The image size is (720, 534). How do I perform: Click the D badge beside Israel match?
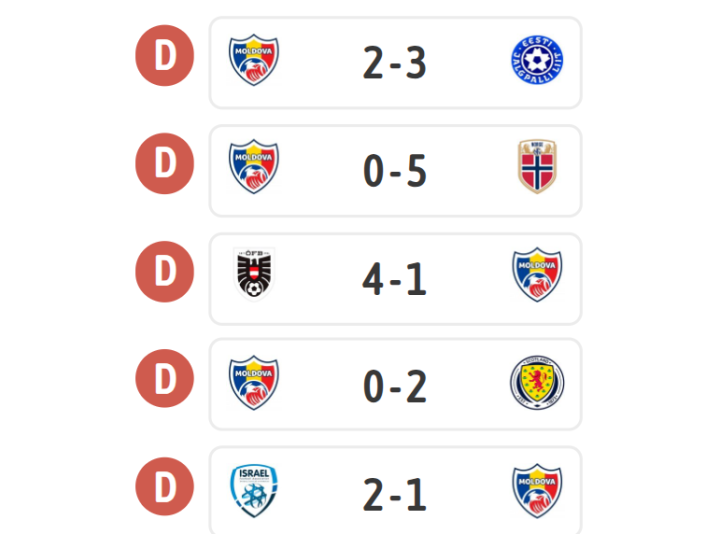pos(165,486)
